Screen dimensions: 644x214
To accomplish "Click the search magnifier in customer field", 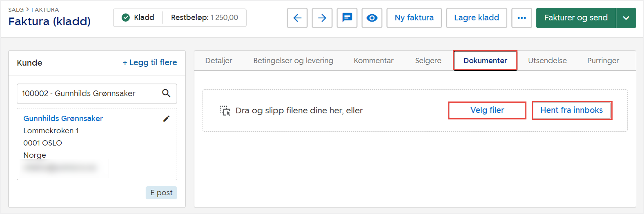I will [x=166, y=93].
